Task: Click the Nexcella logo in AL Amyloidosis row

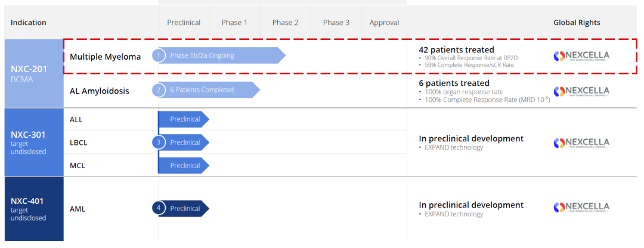Action: coord(581,91)
